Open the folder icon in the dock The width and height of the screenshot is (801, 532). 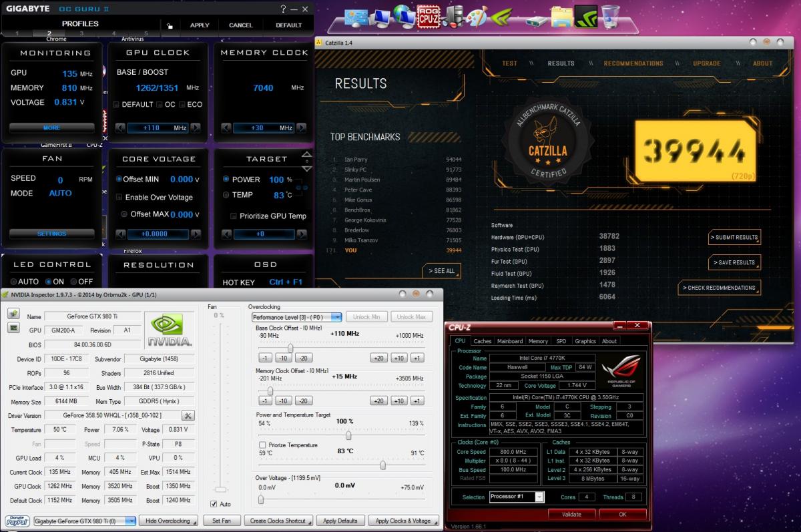point(561,16)
